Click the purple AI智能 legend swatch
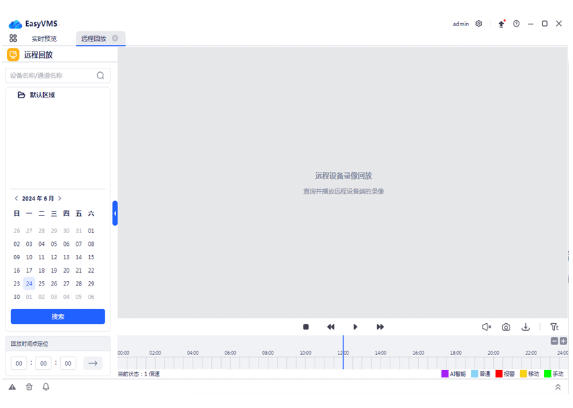Viewport: 573px width, 408px height. coord(445,374)
